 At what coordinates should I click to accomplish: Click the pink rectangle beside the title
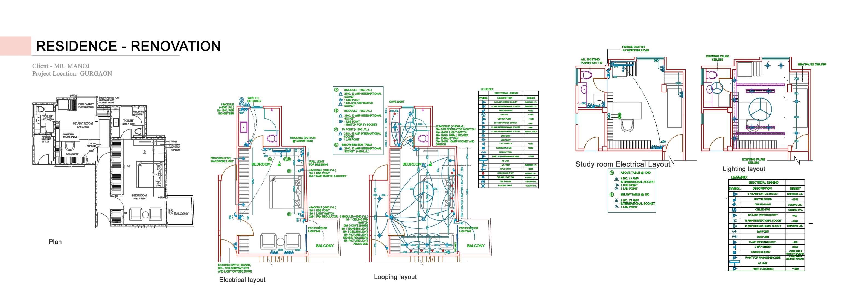16,46
